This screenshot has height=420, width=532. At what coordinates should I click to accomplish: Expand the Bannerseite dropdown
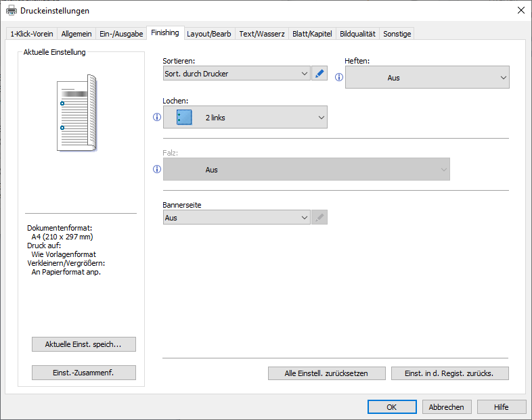[x=236, y=218]
